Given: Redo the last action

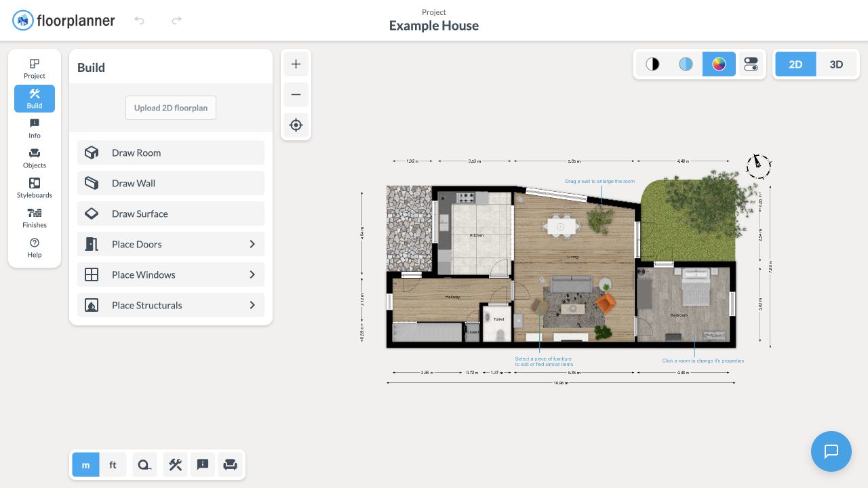Looking at the screenshot, I should click(176, 20).
